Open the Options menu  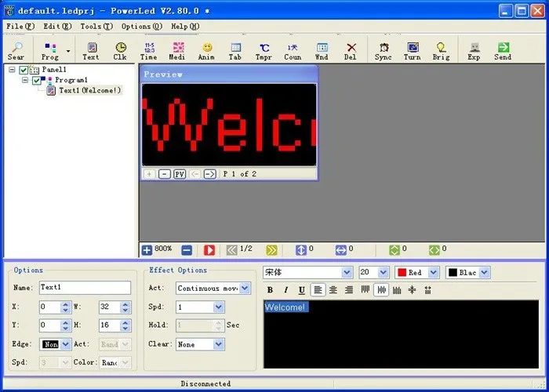[142, 26]
